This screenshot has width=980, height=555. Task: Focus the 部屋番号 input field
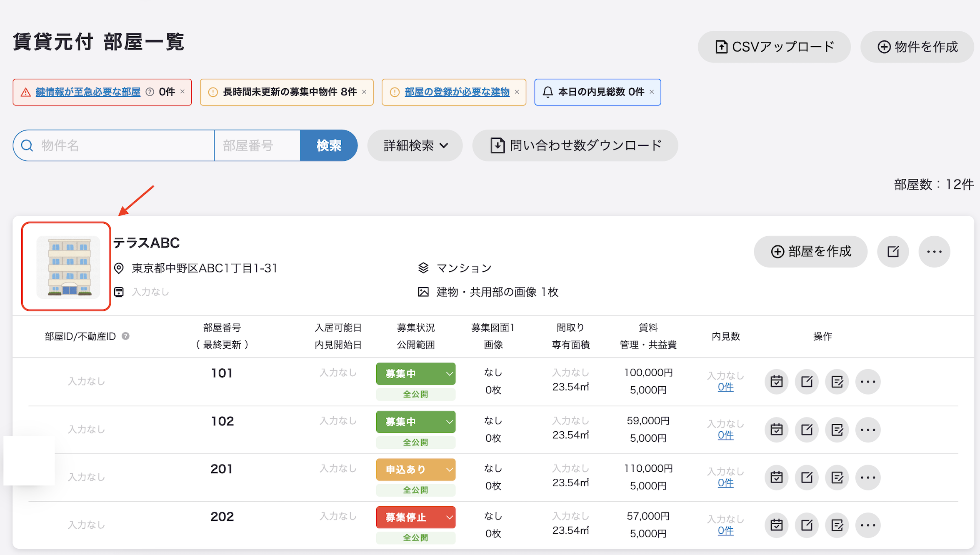click(257, 145)
